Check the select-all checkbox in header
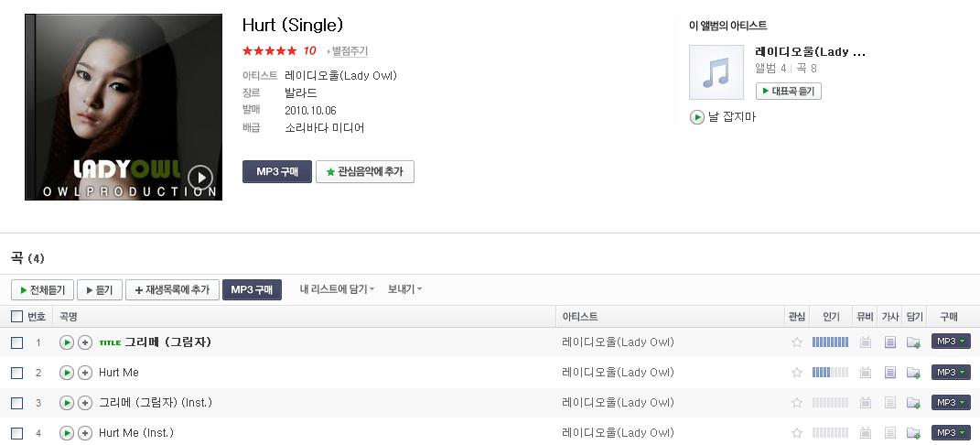This screenshot has height=445, width=980. click(x=16, y=317)
